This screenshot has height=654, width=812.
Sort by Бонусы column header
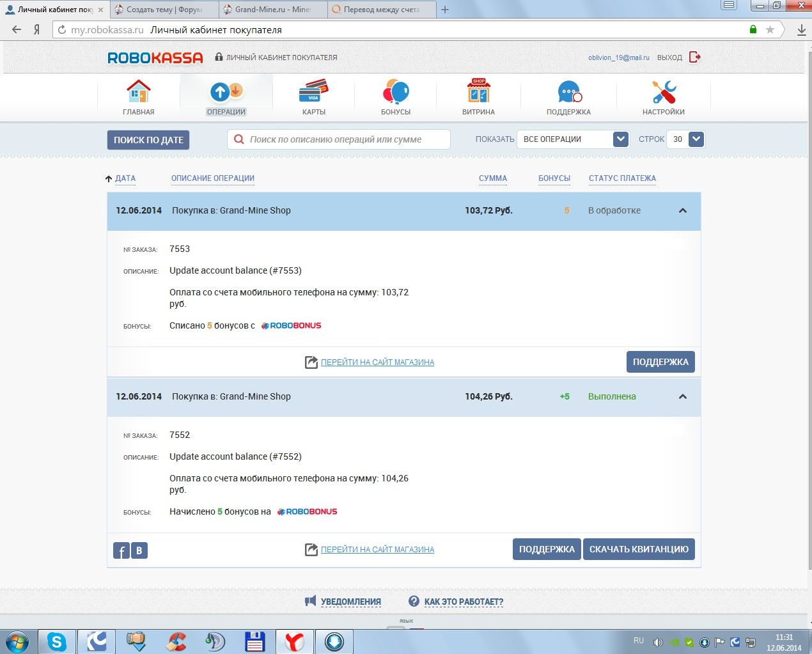(554, 178)
